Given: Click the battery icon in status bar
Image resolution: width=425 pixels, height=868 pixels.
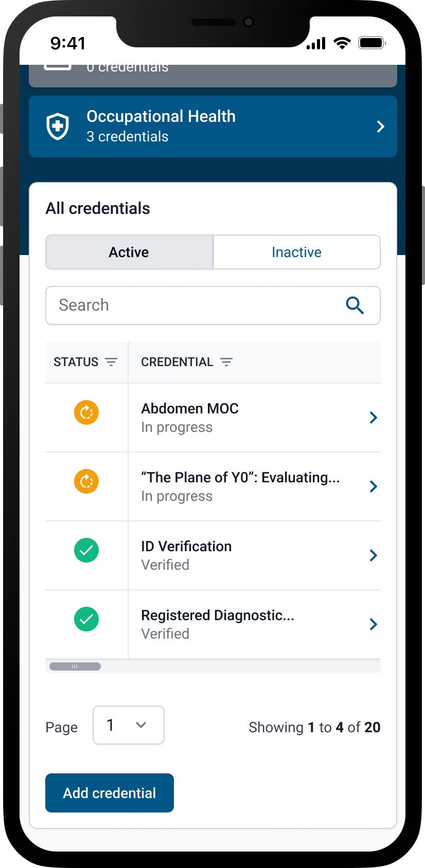Looking at the screenshot, I should pyautogui.click(x=372, y=43).
